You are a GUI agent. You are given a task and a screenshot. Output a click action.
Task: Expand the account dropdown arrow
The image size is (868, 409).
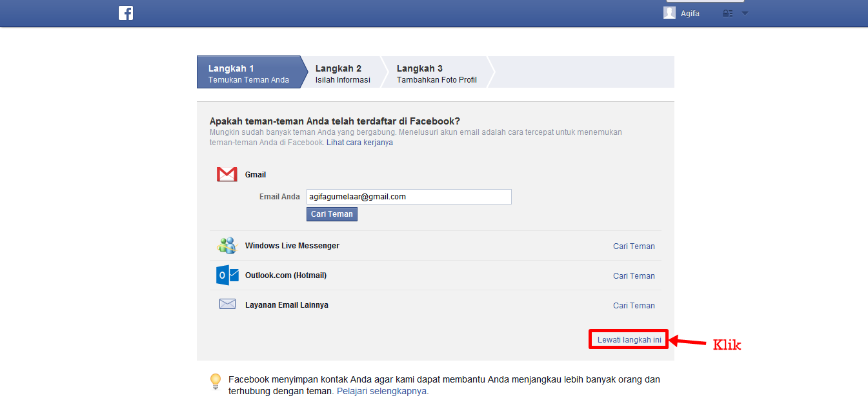745,14
